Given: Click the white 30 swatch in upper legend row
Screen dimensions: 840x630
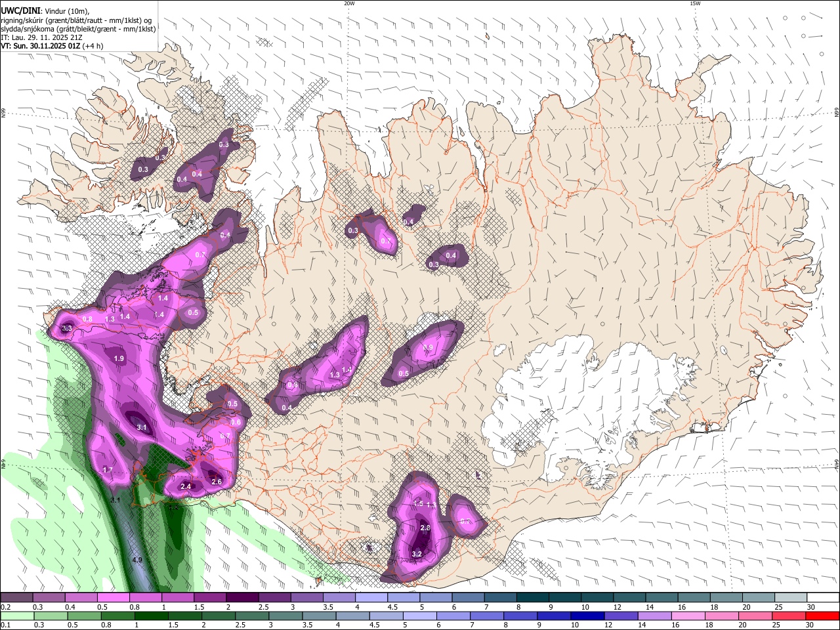Looking at the screenshot, I should click(822, 598).
